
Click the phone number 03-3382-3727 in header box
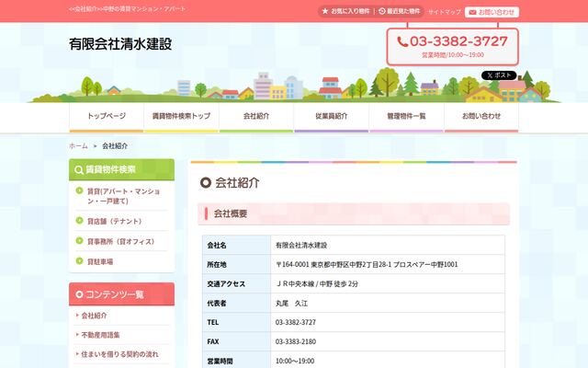[458, 41]
